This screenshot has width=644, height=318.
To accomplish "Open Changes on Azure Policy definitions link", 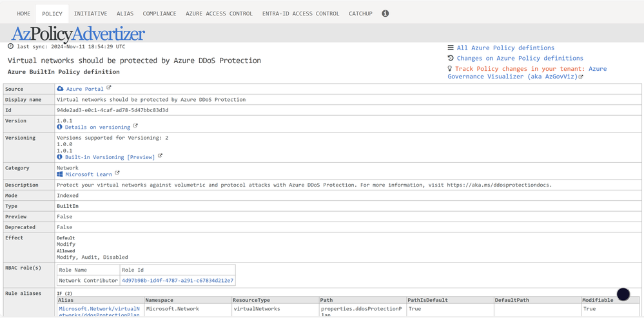I will pos(520,59).
